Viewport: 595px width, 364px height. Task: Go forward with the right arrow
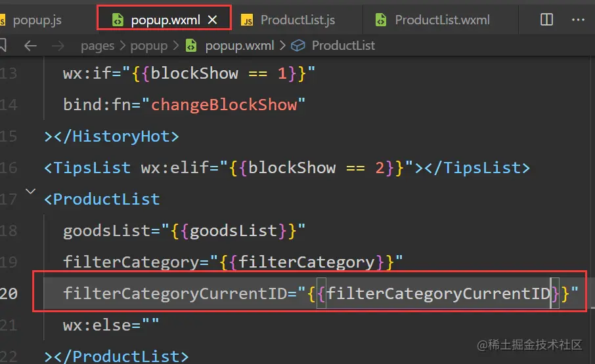[58, 46]
